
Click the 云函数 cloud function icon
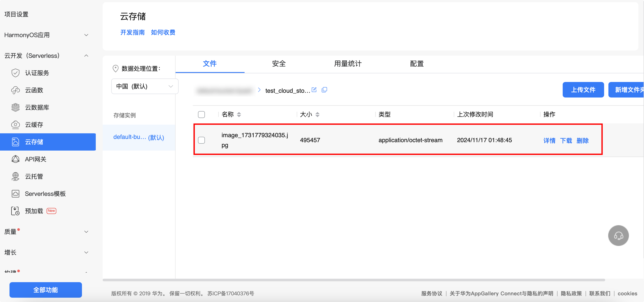click(x=16, y=90)
